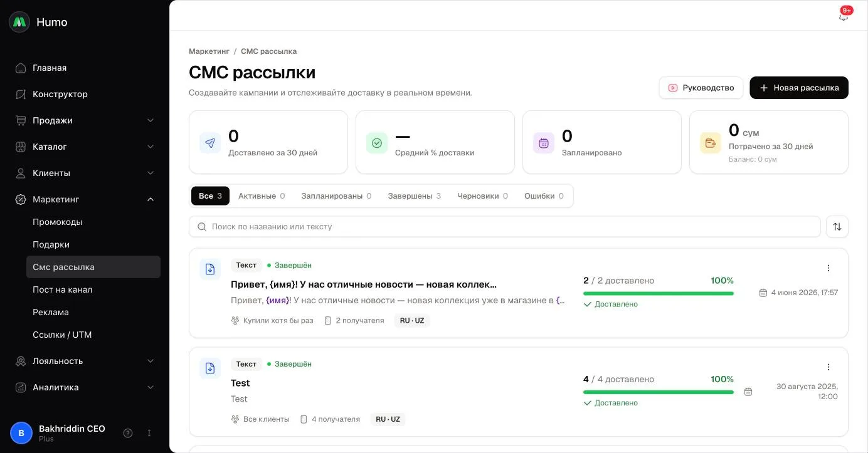
Task: Click the Купили хотя бы раз segment label
Action: point(278,321)
